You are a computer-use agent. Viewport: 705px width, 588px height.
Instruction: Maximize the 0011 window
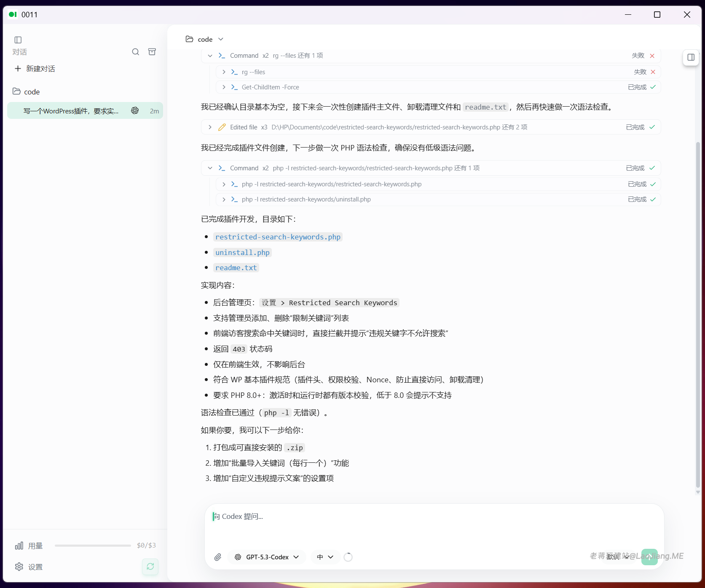657,15
